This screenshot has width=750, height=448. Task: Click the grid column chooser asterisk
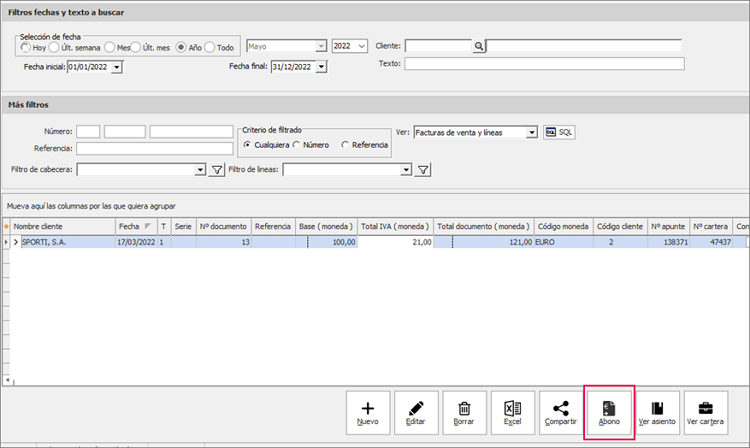click(x=6, y=227)
